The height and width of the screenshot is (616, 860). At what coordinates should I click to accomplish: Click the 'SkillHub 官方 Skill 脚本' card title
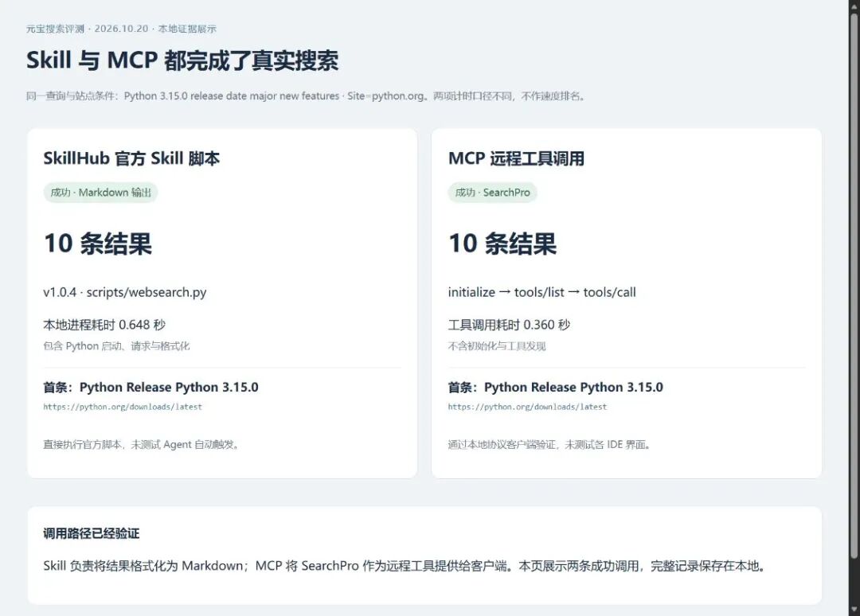131,158
